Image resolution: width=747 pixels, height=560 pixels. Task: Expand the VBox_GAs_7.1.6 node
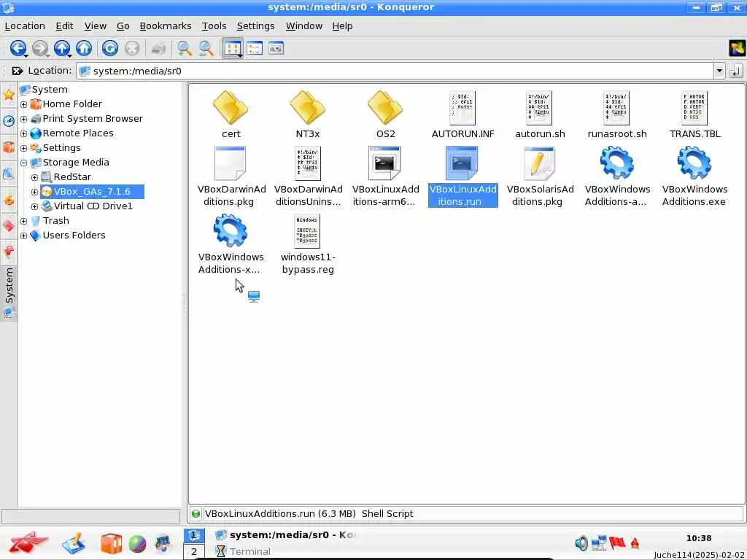click(x=35, y=192)
